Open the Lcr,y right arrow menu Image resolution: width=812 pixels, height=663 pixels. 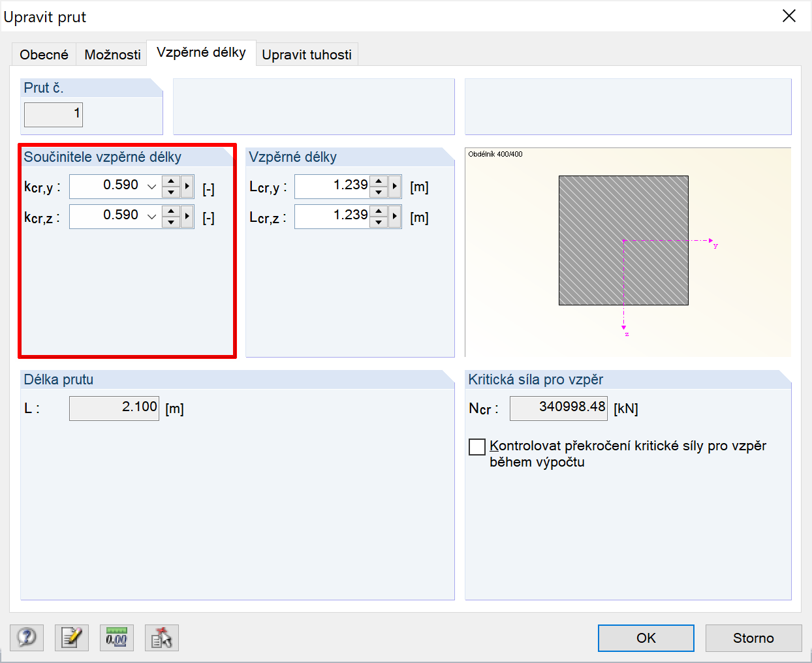click(x=395, y=187)
